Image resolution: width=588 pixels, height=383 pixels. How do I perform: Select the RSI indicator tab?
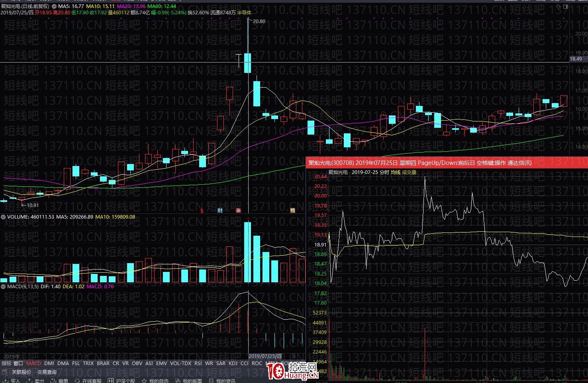coord(198,363)
